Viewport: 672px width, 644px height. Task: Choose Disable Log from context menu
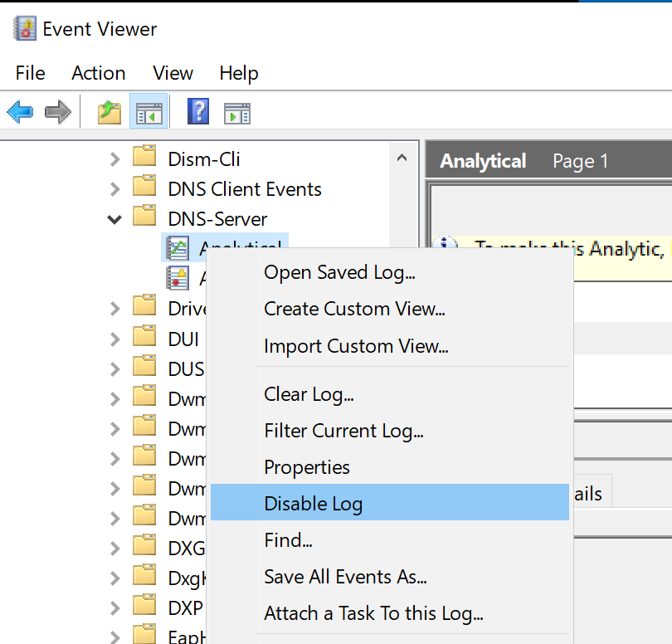coord(313,504)
